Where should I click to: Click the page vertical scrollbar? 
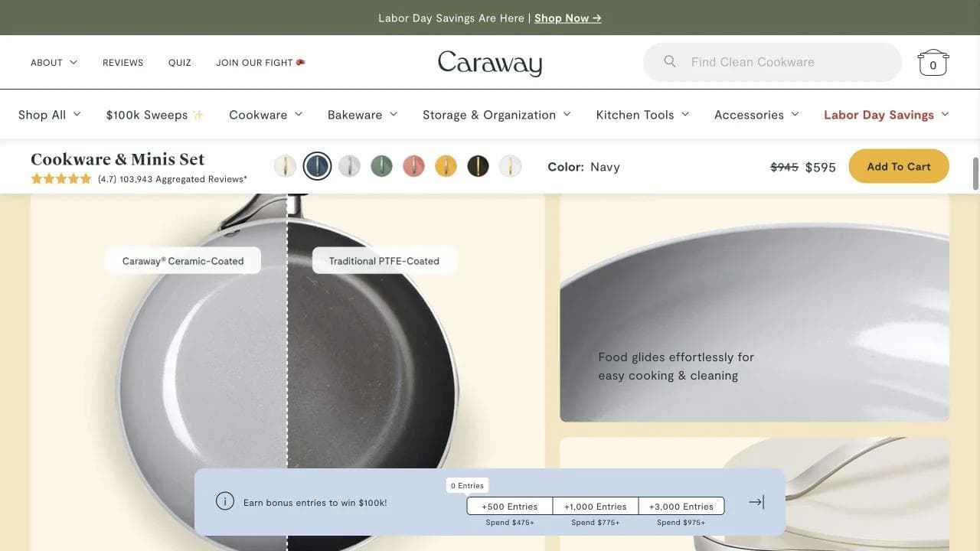(975, 174)
